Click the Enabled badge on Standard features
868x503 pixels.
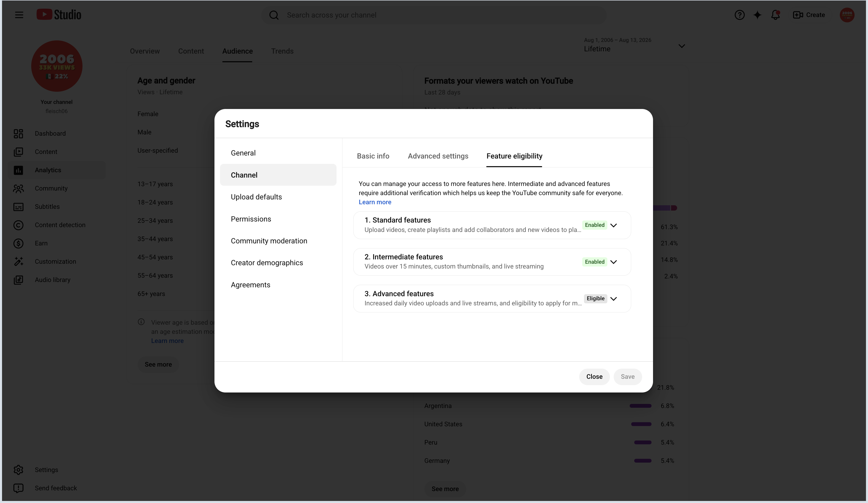(x=594, y=225)
